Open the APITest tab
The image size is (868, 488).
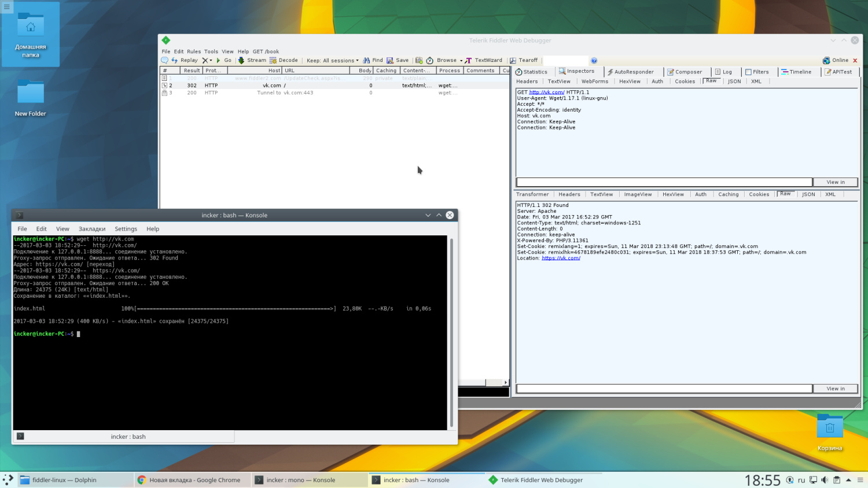coord(838,72)
